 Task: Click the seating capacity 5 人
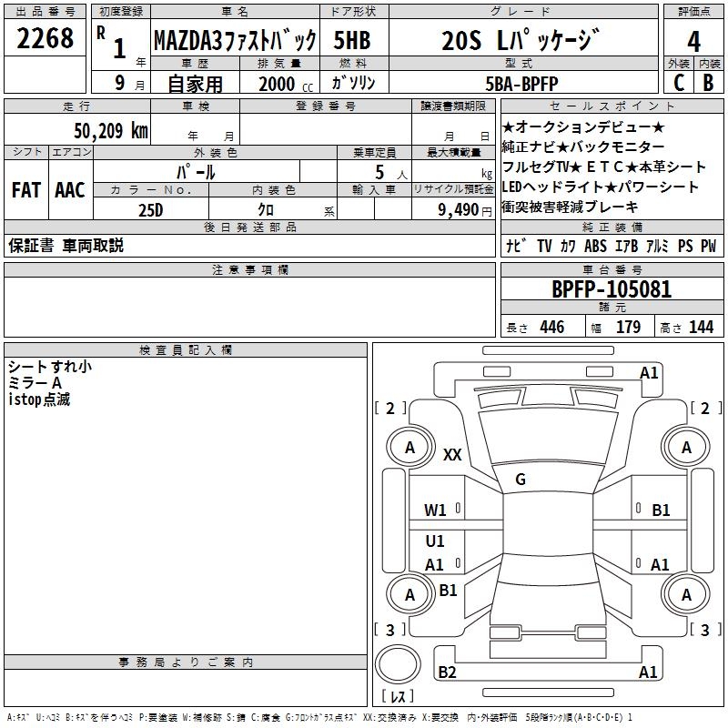point(391,173)
